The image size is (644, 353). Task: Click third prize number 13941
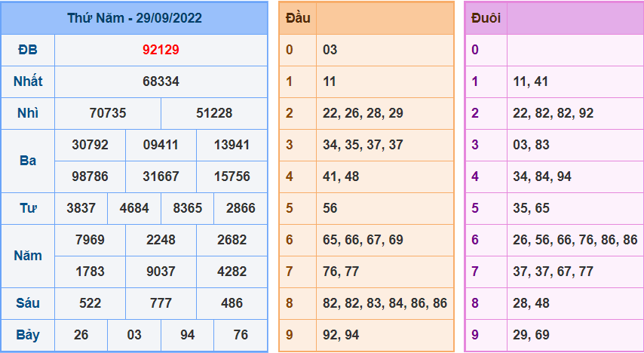pyautogui.click(x=232, y=145)
